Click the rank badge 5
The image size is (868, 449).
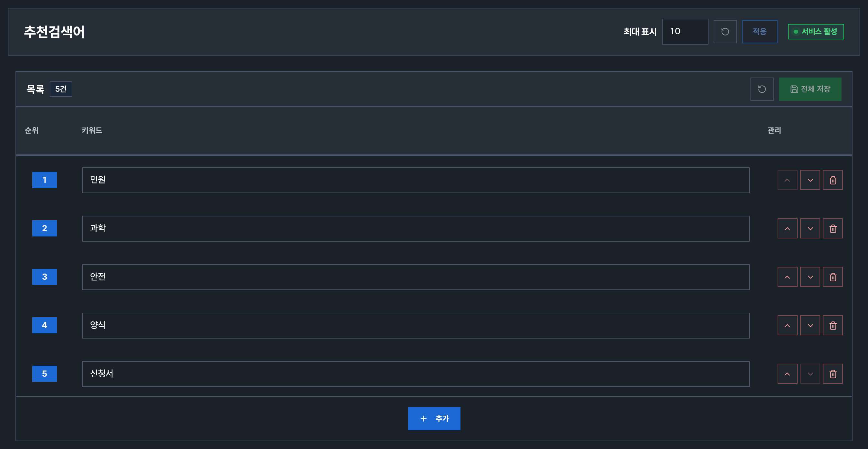point(45,374)
